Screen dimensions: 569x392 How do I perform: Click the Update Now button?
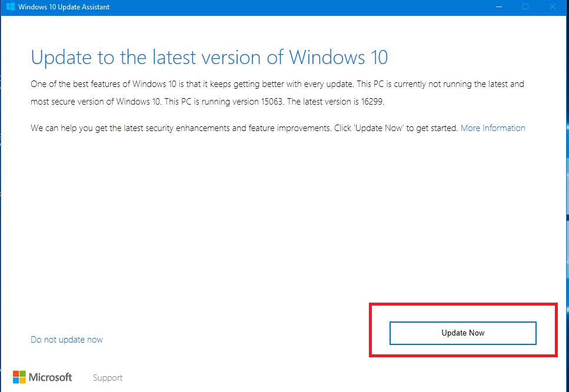(462, 333)
